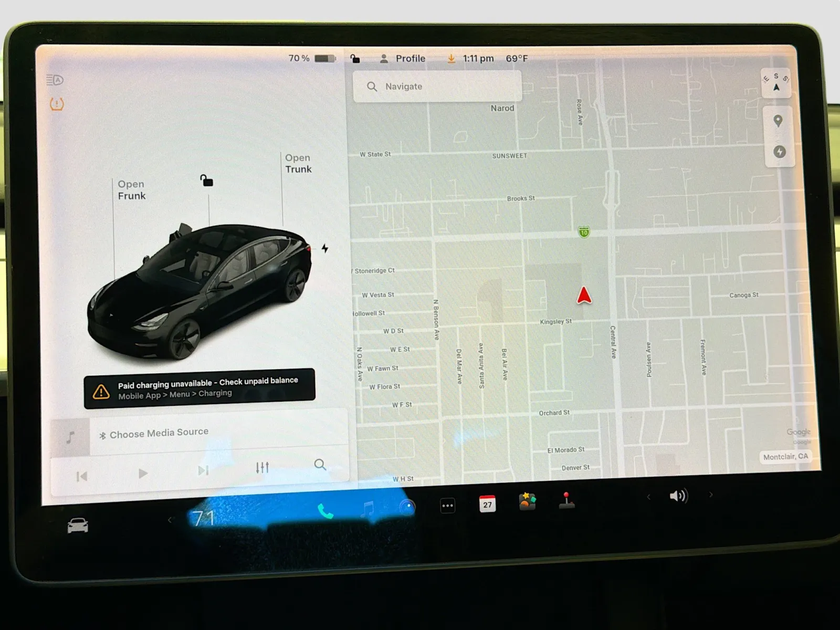Open charge port via lightning bolt icon
Image resolution: width=840 pixels, height=630 pixels.
click(x=325, y=248)
